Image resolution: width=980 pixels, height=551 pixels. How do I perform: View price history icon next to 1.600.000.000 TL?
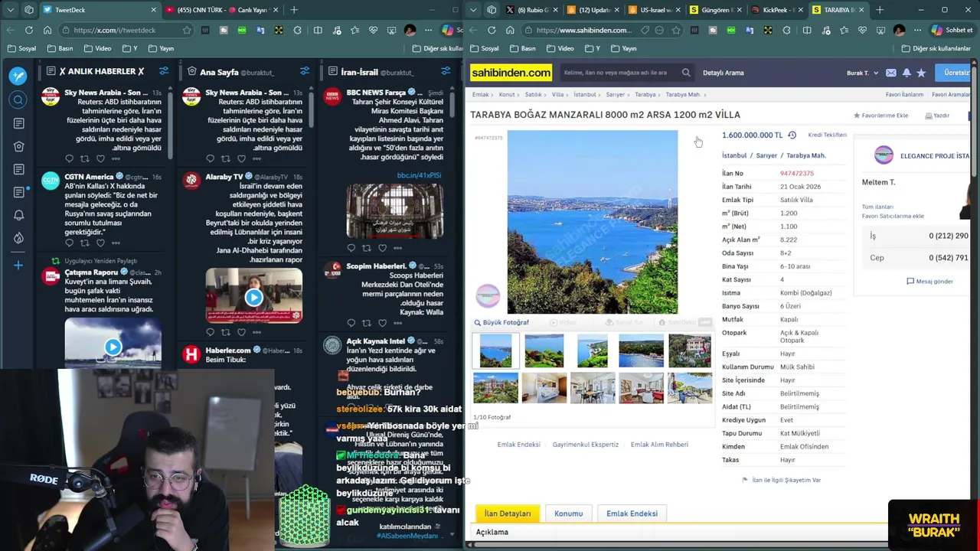[792, 135]
